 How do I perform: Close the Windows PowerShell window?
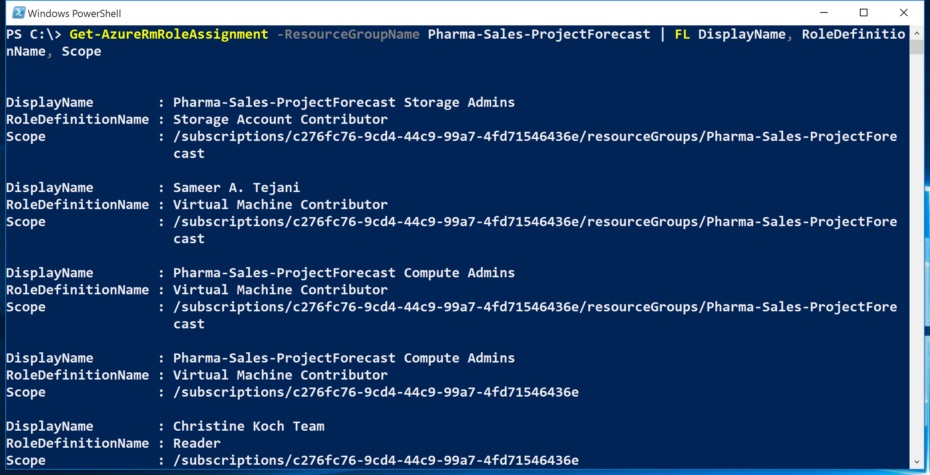pyautogui.click(x=903, y=12)
